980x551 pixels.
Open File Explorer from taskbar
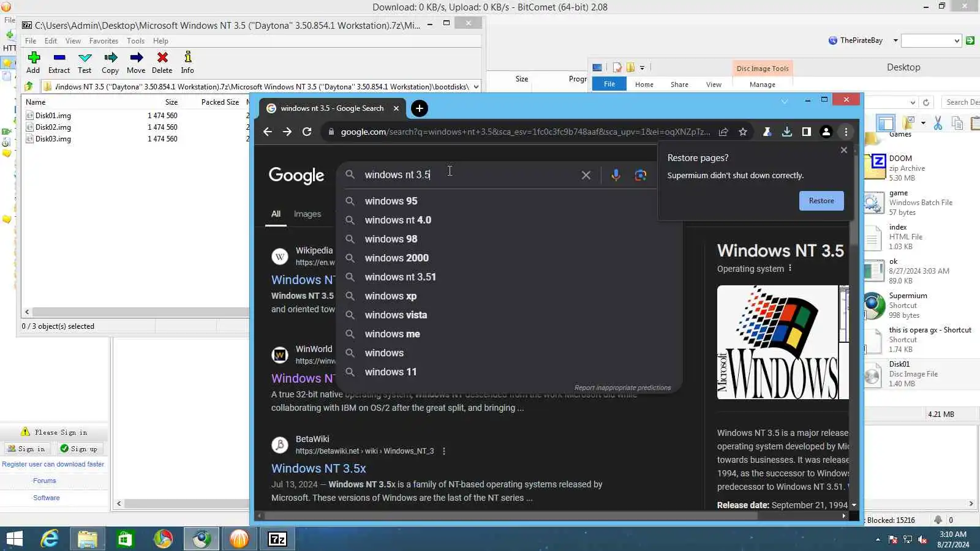[88, 539]
